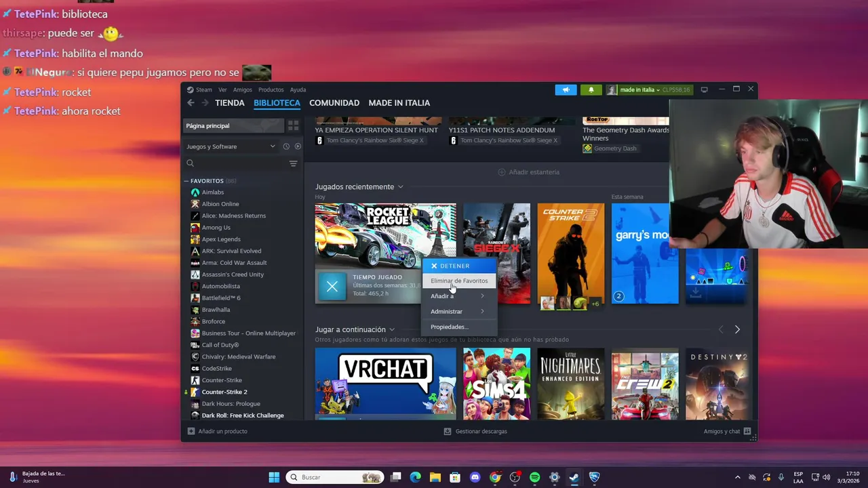Choose Eliminar de Favoritos in context menu
Screen dimensions: 868x488
[x=458, y=281]
